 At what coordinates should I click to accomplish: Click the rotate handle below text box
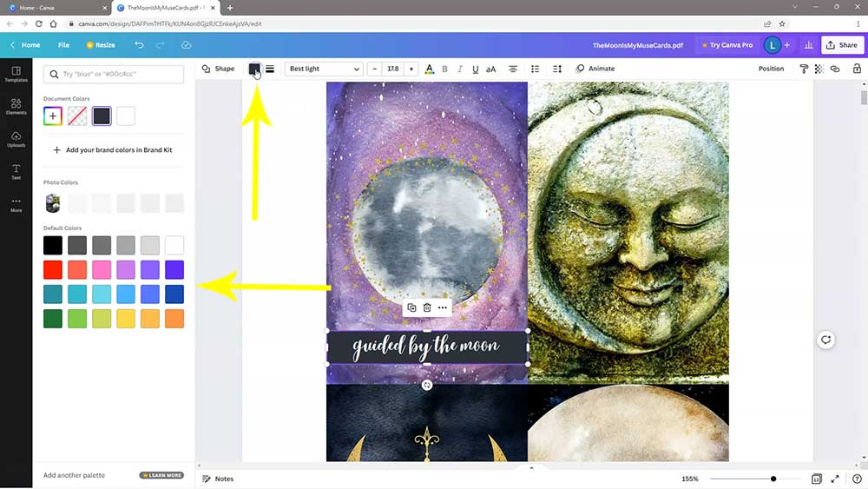coord(427,385)
